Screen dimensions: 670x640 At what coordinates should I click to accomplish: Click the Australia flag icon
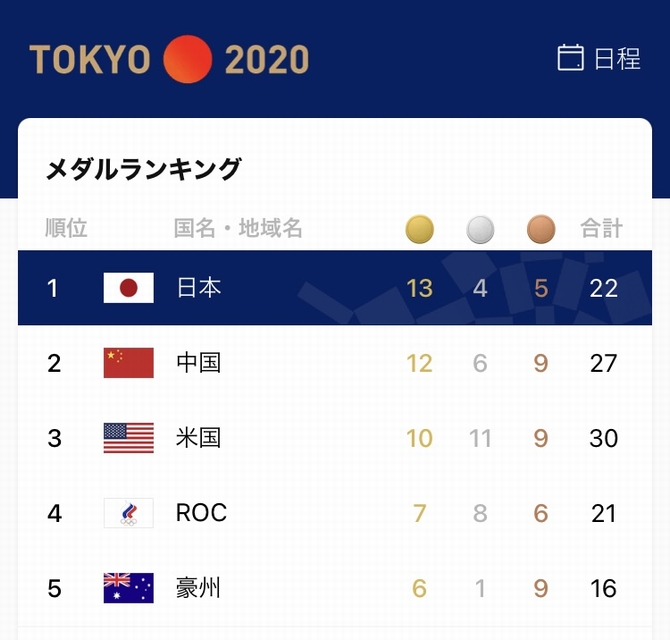pos(128,588)
